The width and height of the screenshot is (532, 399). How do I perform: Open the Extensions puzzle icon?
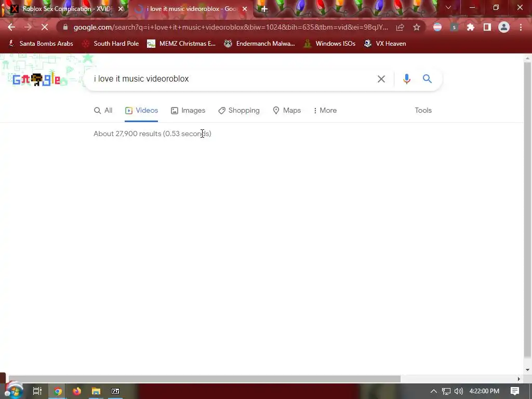tap(471, 27)
